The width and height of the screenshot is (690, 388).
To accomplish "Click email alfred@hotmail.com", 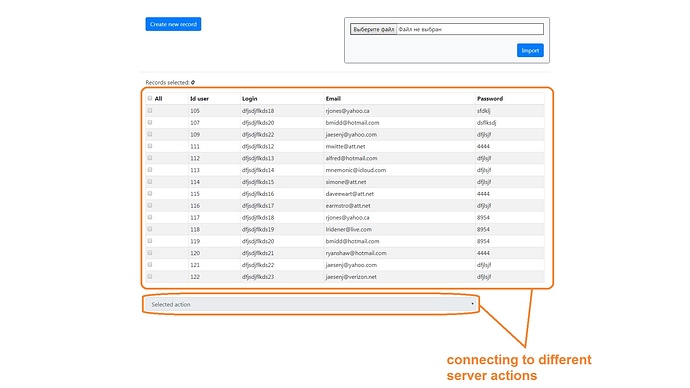I will coord(351,158).
